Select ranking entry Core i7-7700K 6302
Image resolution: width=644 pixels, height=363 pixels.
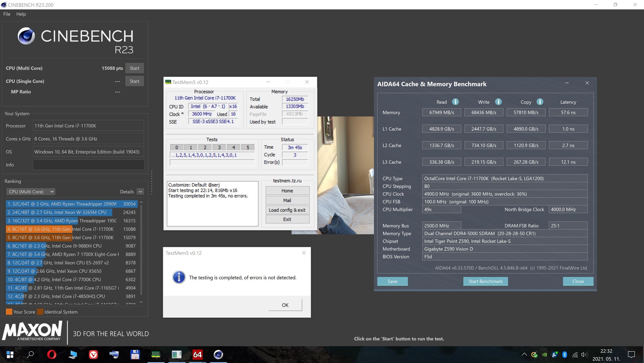click(x=72, y=280)
